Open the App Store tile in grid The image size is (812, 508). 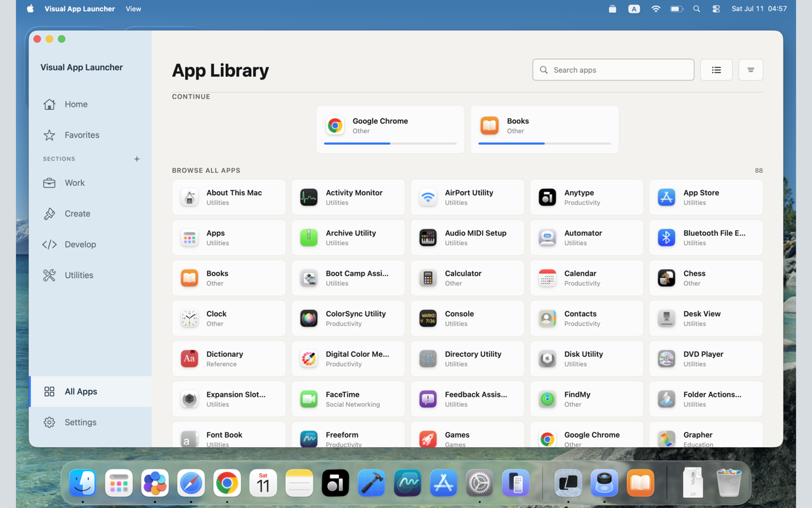706,197
